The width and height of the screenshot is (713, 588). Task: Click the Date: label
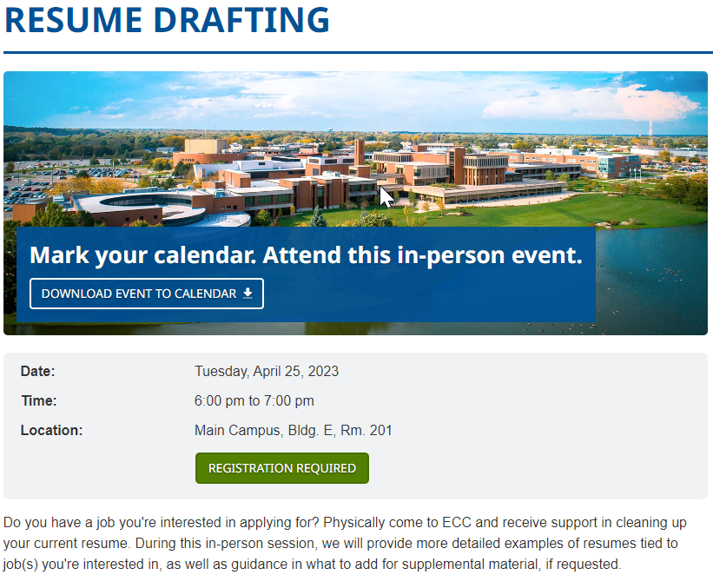coord(37,371)
